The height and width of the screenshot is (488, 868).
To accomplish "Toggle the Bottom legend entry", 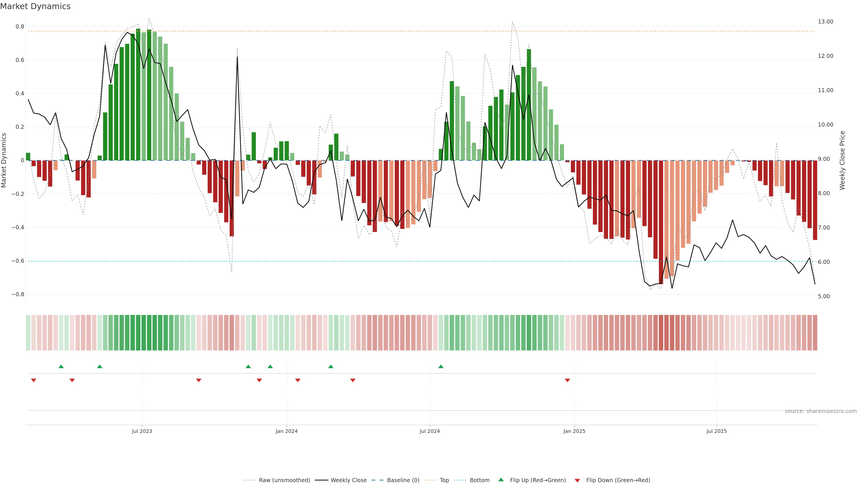I will 479,480.
